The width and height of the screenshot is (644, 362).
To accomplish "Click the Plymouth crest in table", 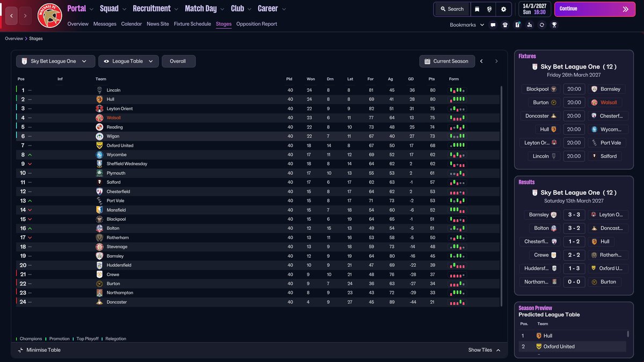I will [99, 173].
